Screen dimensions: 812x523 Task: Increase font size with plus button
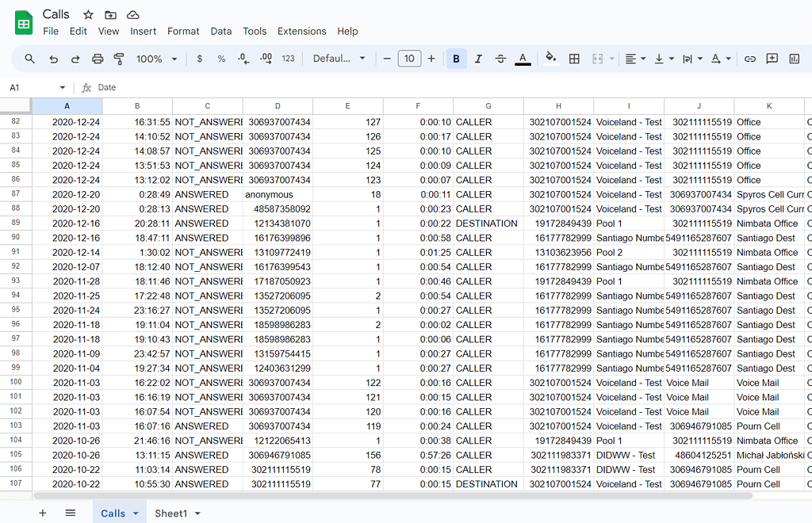click(431, 59)
